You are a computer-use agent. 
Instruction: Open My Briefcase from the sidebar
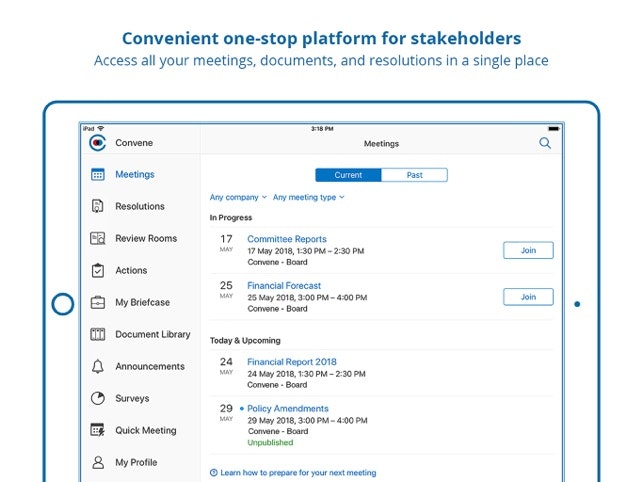point(142,302)
